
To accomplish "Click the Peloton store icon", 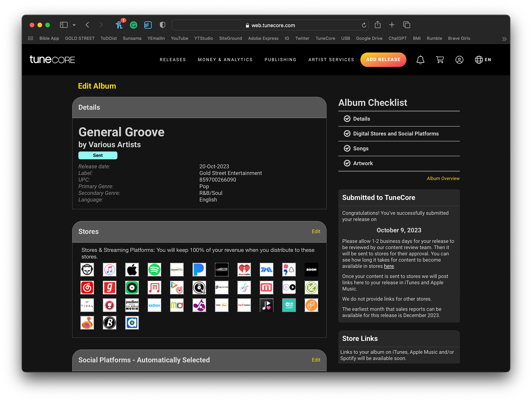I will (x=222, y=288).
